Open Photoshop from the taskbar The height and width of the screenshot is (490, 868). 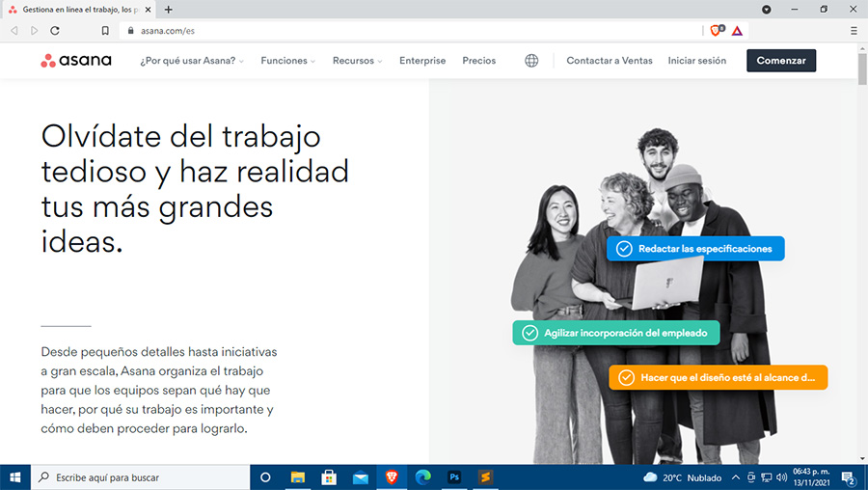click(454, 477)
